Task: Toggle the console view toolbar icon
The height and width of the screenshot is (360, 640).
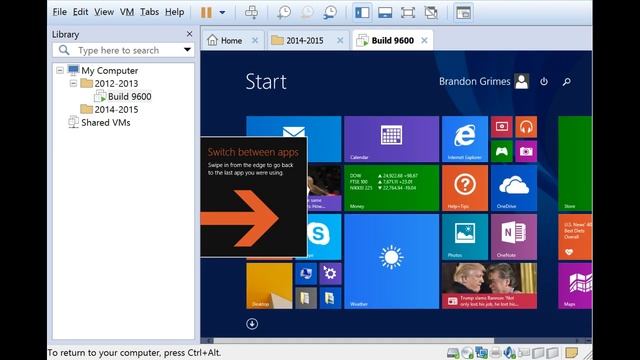Action: pos(463,13)
